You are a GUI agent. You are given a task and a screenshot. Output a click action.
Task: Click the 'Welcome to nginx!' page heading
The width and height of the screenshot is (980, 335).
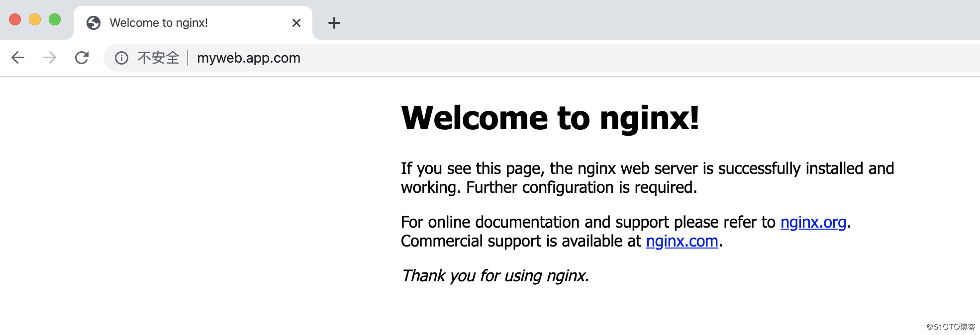coord(550,118)
